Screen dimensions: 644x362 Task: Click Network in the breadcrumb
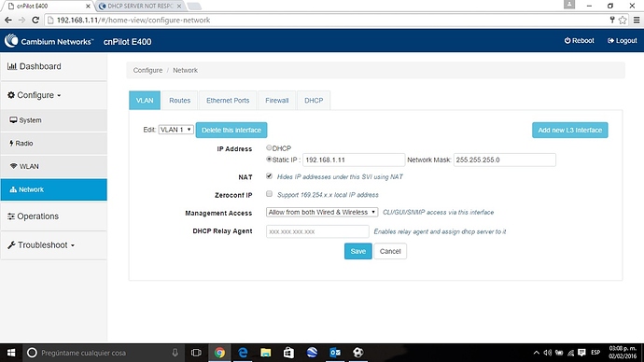click(x=185, y=70)
